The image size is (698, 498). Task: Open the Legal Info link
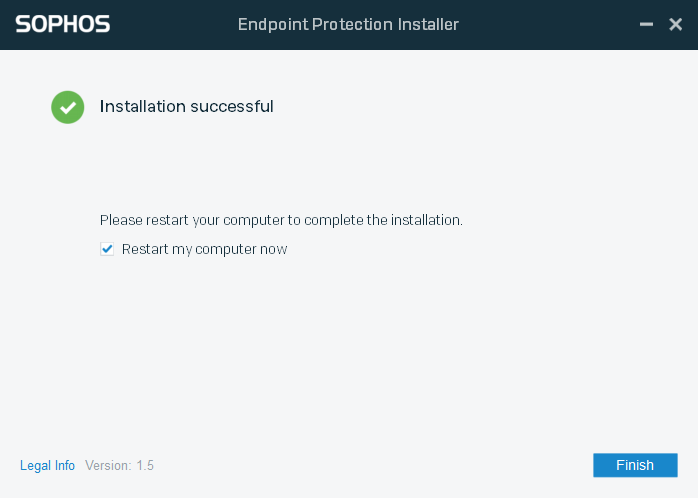click(47, 465)
